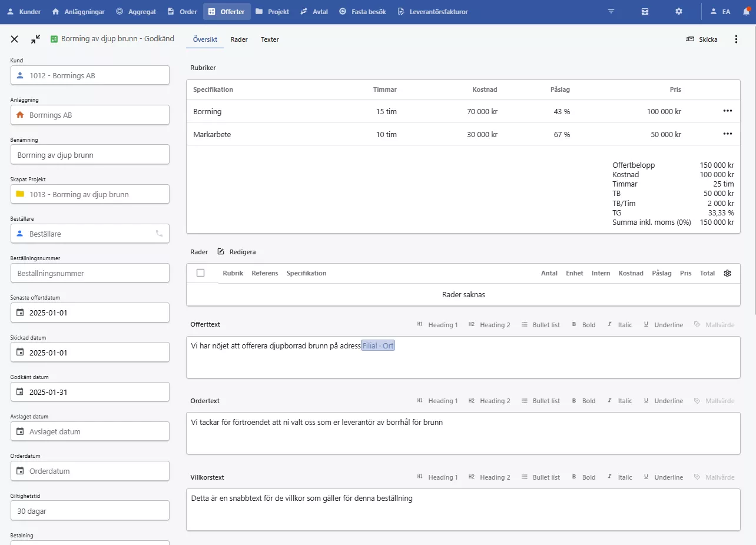The height and width of the screenshot is (545, 756).
Task: Click the Beställningsnummer input field
Action: click(90, 273)
